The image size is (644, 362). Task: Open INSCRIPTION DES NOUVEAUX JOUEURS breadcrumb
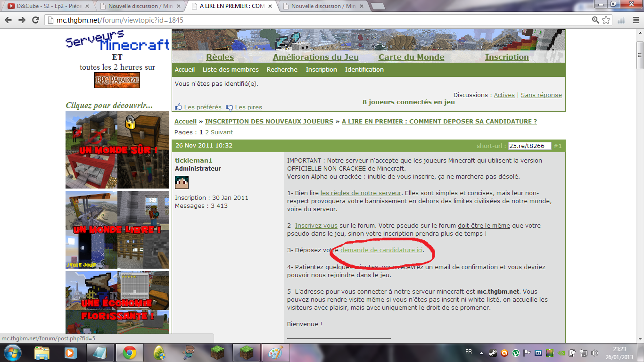click(269, 121)
